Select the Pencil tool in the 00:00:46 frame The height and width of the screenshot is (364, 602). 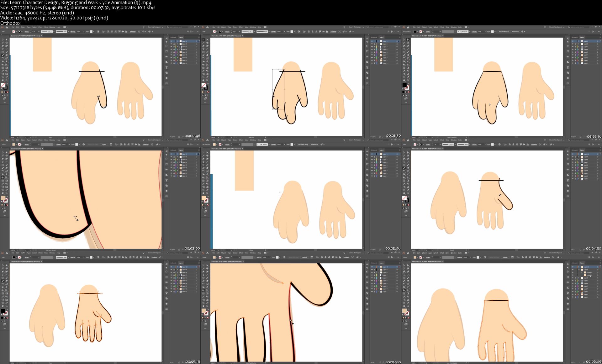(x=3, y=55)
